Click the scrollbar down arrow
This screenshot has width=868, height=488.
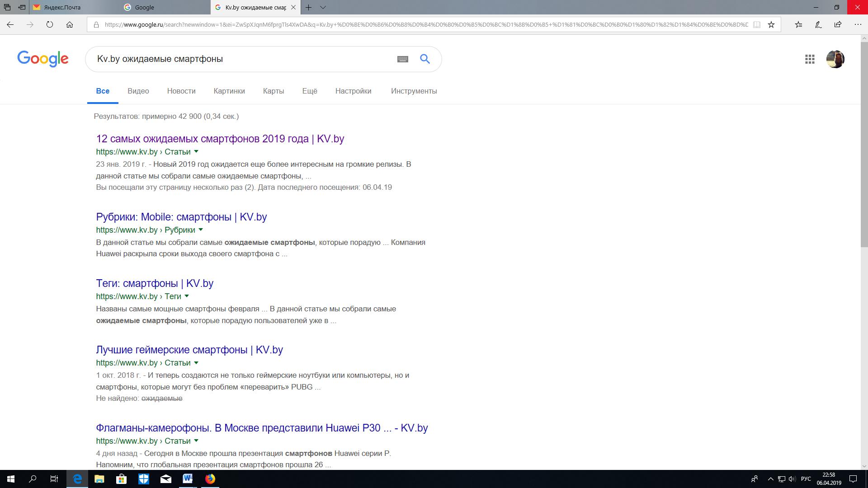[x=864, y=466]
